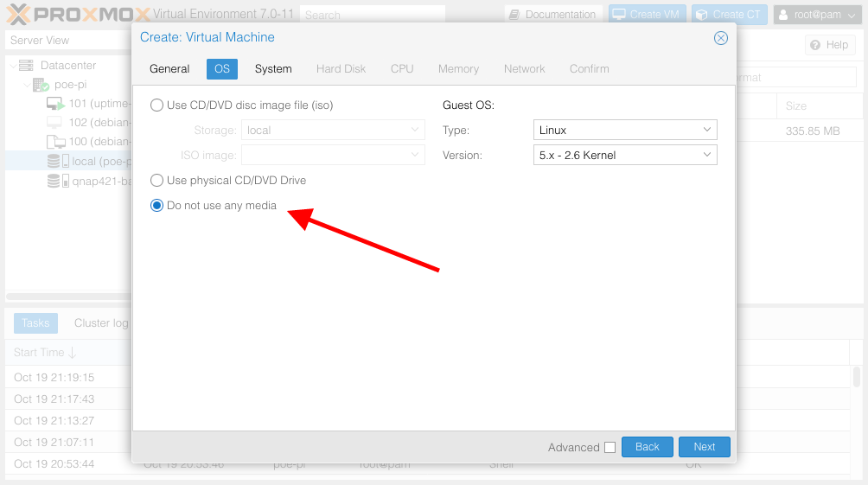
Task: Click the Datacenter server icon in tree
Action: 26,66
